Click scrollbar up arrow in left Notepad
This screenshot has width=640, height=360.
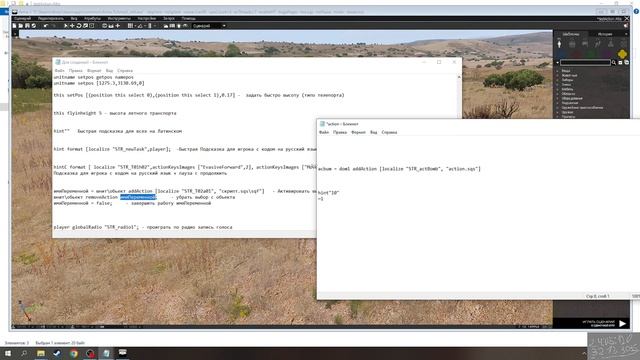[459, 77]
